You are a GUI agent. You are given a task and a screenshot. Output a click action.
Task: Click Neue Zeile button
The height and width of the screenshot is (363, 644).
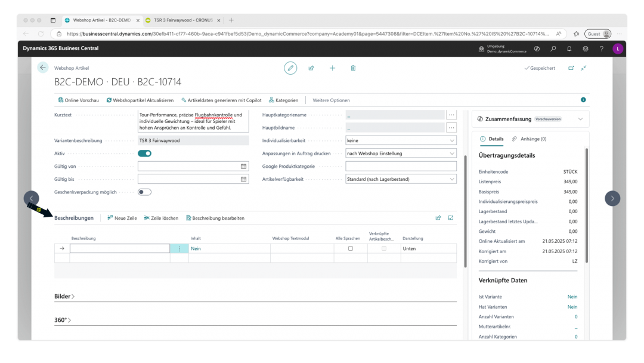[x=122, y=218]
